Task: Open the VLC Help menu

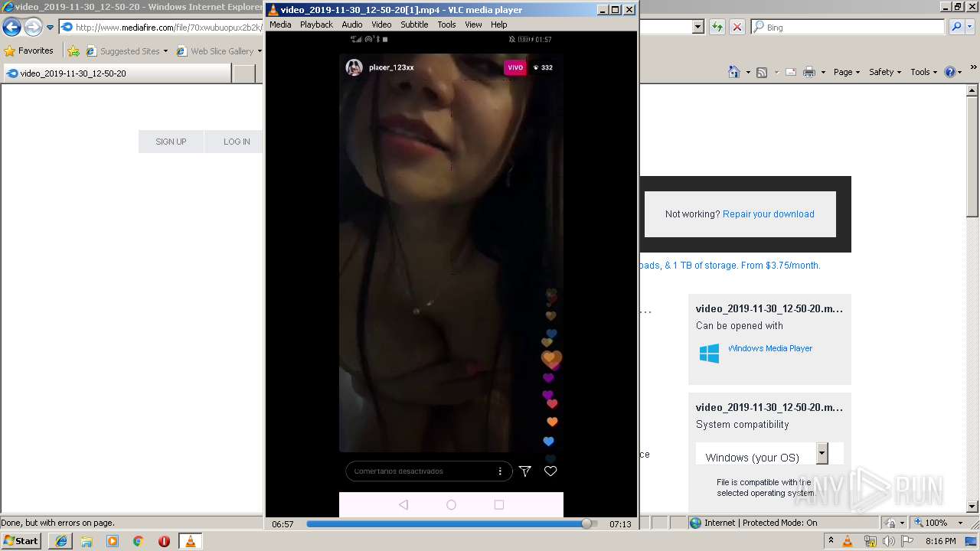Action: click(x=499, y=24)
